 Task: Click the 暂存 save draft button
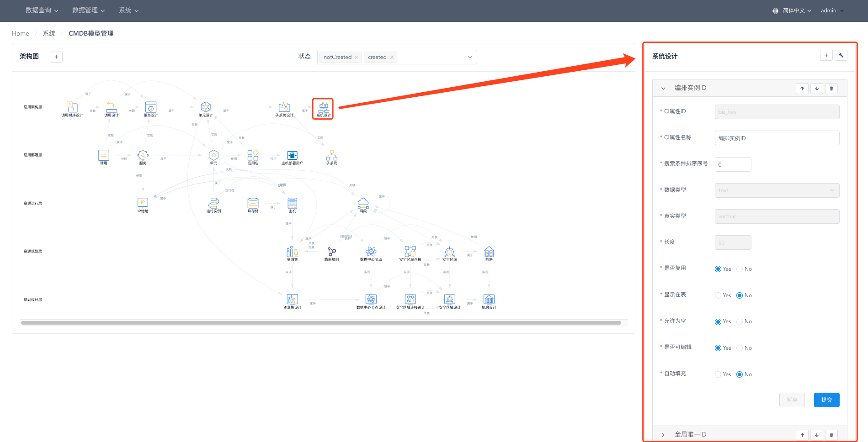[792, 400]
